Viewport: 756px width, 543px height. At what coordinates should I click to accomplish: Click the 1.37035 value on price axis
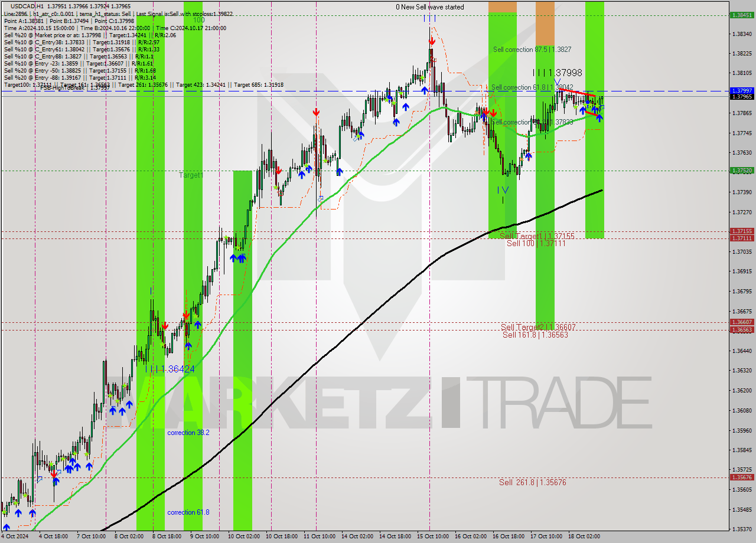[x=741, y=251]
